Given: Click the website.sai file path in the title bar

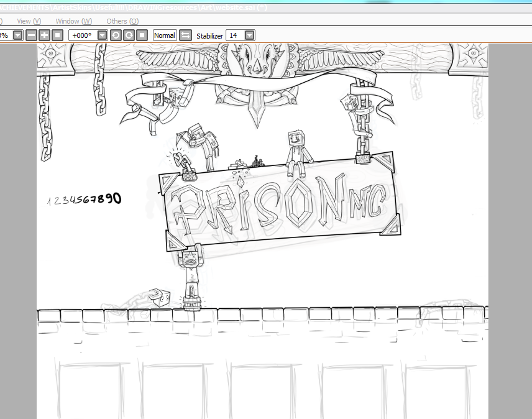Looking at the screenshot, I should point(134,7).
